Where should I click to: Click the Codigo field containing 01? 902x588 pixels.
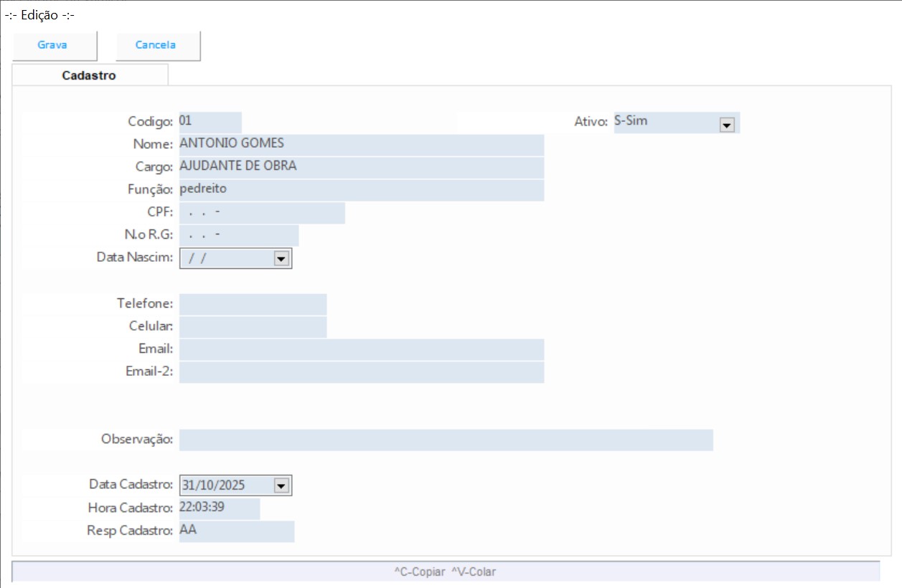click(x=210, y=122)
